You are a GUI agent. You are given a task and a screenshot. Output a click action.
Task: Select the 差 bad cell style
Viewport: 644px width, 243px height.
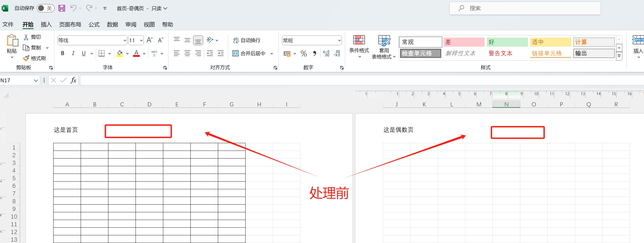point(464,42)
